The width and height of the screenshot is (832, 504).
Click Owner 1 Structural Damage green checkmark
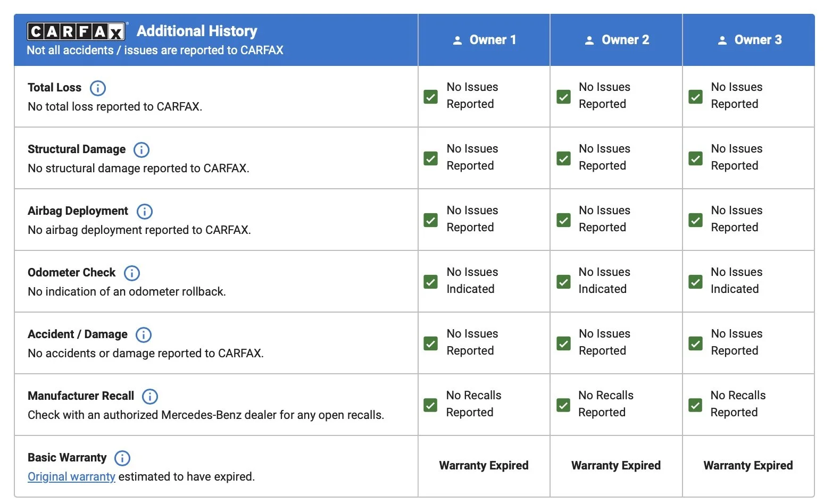pos(431,158)
